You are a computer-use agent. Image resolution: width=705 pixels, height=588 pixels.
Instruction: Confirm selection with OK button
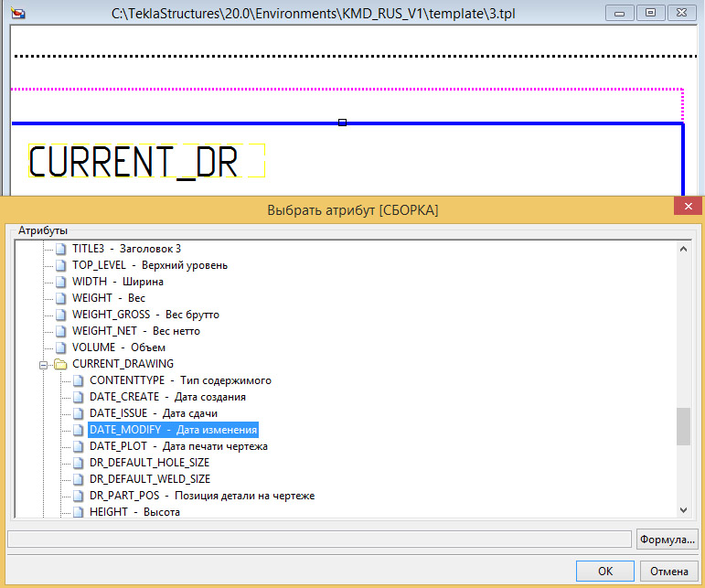[604, 571]
